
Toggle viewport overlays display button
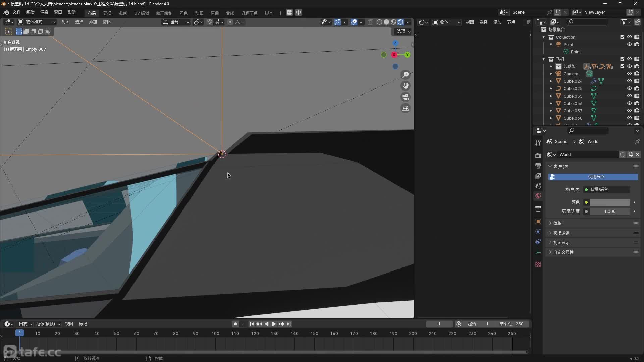354,22
